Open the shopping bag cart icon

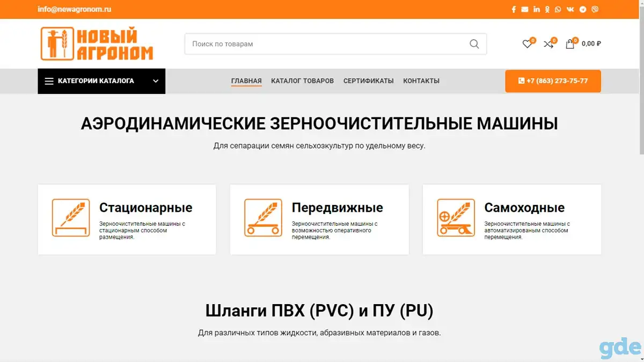[x=570, y=44]
